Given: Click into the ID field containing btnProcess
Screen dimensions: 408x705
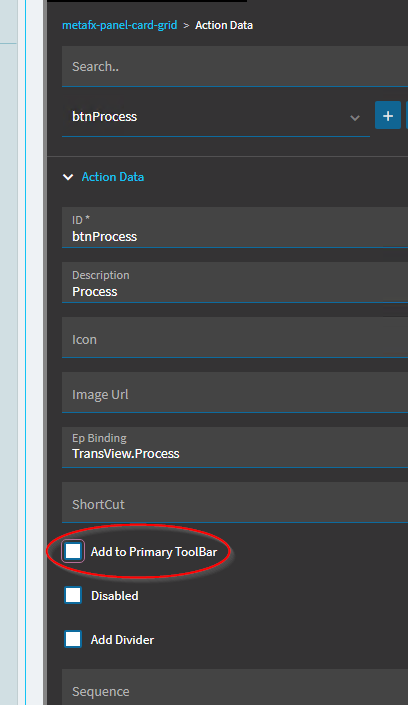Looking at the screenshot, I should pos(235,228).
